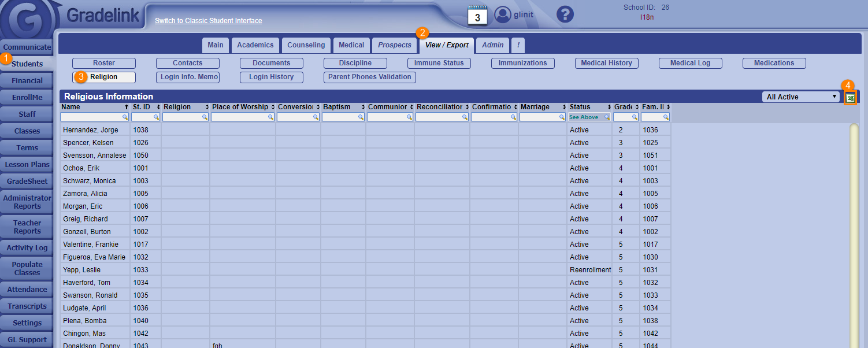Viewport: 868px width, 348px height.
Task: Toggle sort on Baptism column
Action: [x=362, y=107]
